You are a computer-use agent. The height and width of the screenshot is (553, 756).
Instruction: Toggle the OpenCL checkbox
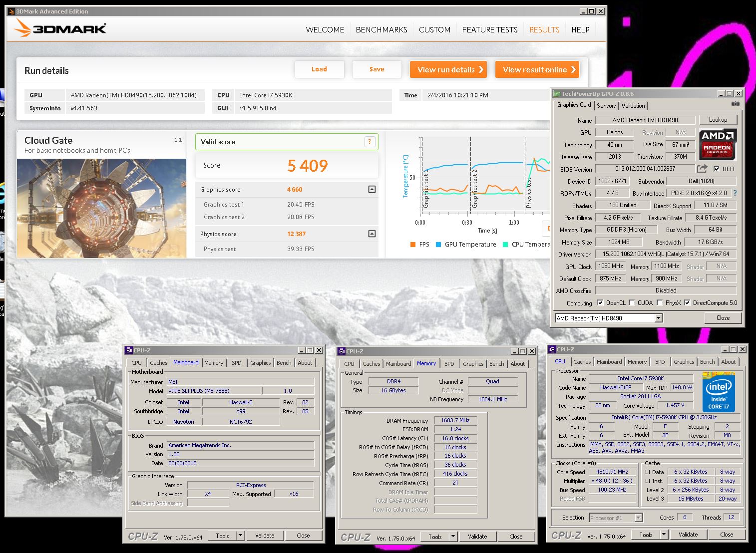coord(600,303)
